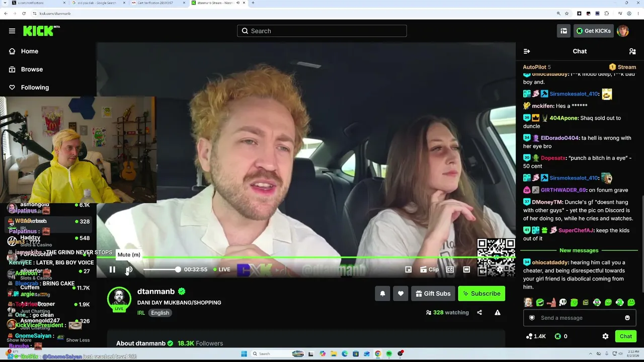Viewport: 644px width, 362px height.
Task: Insert the white skull emote
Action: coord(562,302)
